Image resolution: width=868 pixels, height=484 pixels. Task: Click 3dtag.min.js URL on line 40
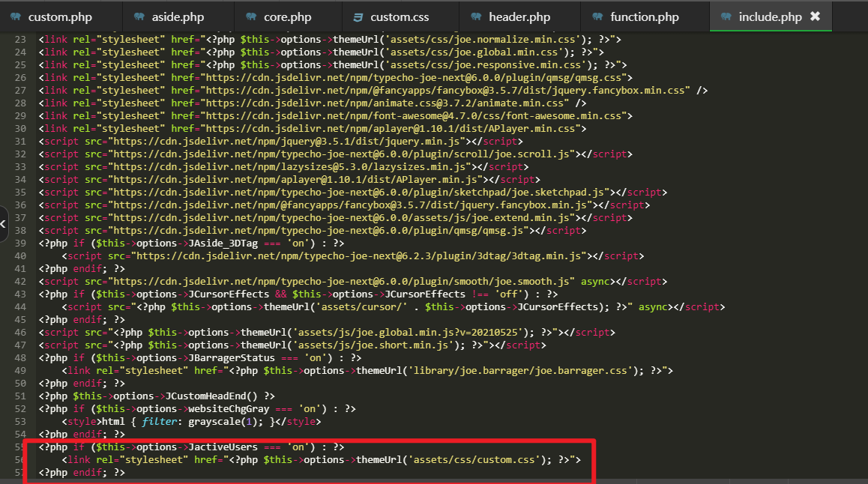pyautogui.click(x=359, y=255)
